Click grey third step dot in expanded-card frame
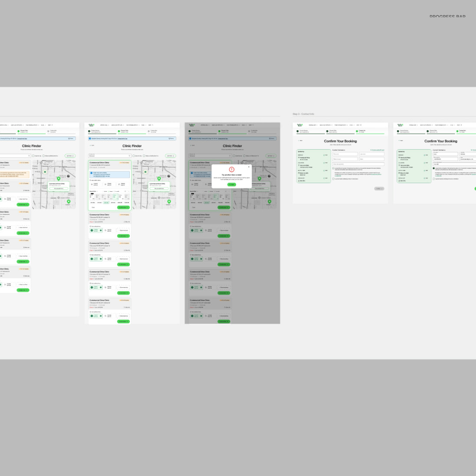Screen dimensions: 476x476 click(x=149, y=131)
